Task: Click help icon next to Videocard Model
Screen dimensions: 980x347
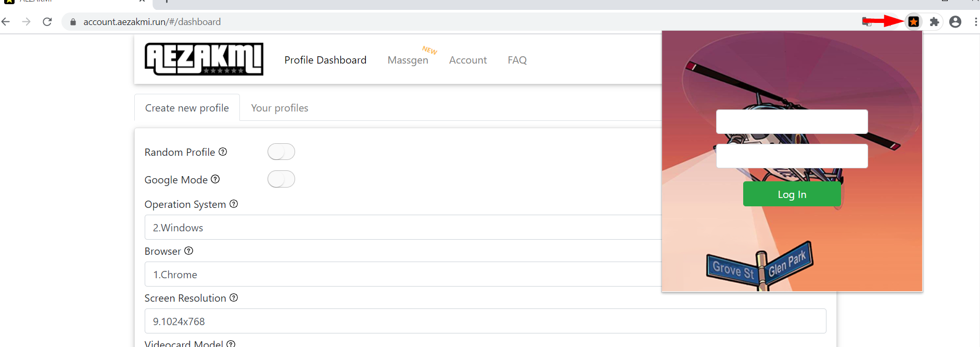Action: tap(231, 344)
